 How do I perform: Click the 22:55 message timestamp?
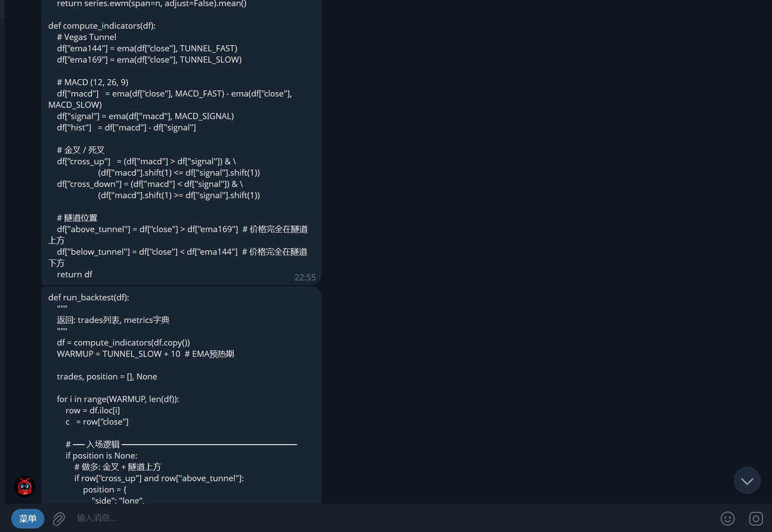click(305, 277)
